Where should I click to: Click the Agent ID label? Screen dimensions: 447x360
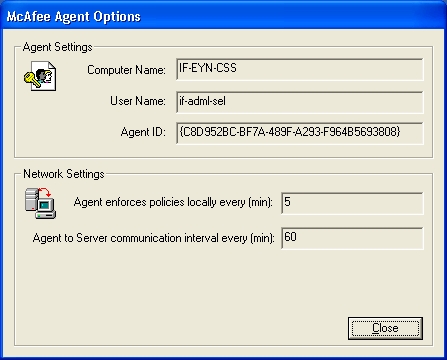[x=143, y=132]
